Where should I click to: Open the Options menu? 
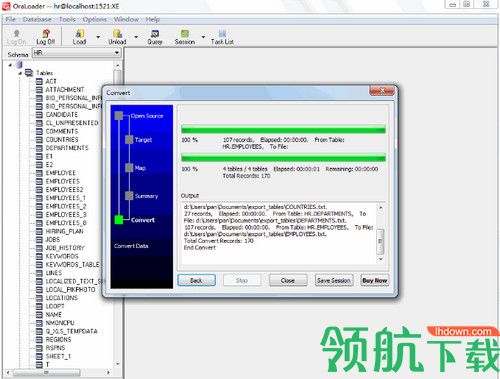click(x=95, y=19)
